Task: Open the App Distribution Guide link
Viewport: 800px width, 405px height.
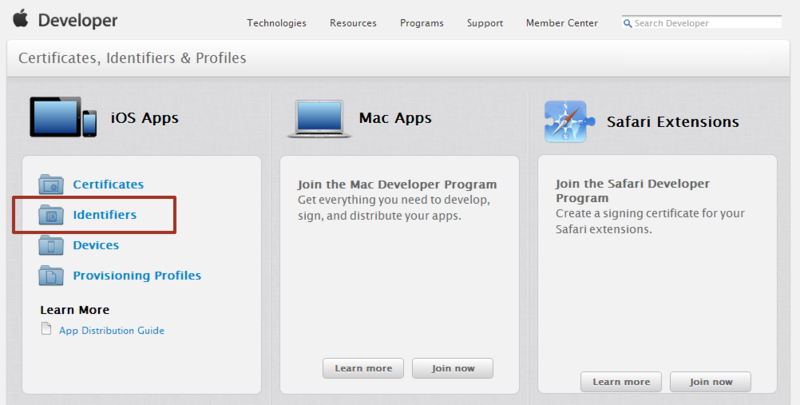Action: point(112,331)
